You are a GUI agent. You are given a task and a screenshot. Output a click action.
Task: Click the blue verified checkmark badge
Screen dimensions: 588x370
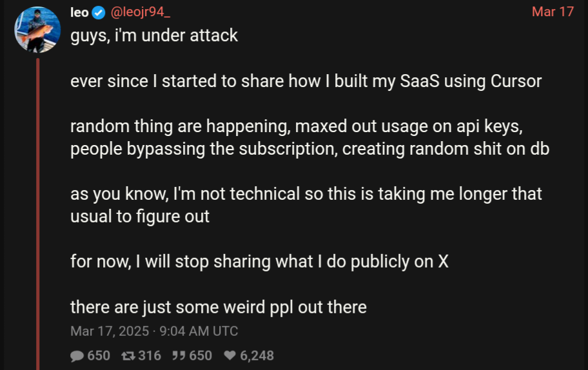(x=99, y=13)
